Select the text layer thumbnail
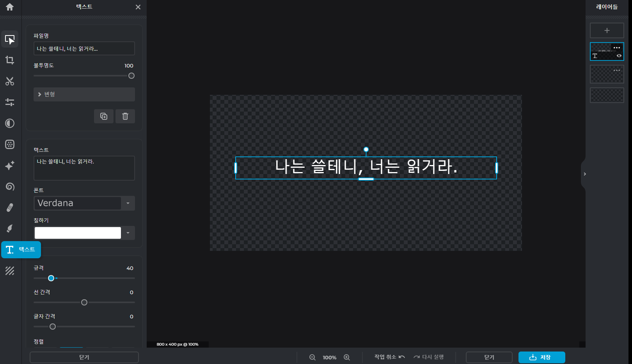This screenshot has height=364, width=632. click(x=607, y=51)
